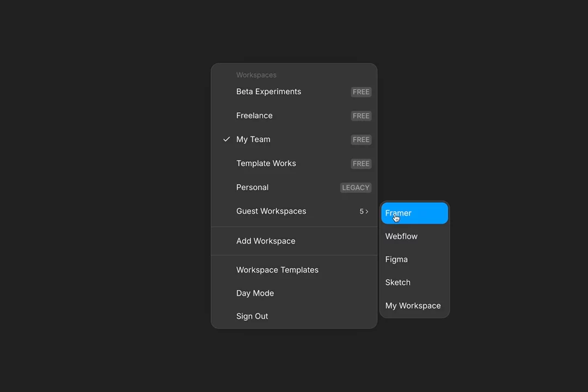This screenshot has height=392, width=588.
Task: Choose Sketch in the submenu
Action: point(414,283)
